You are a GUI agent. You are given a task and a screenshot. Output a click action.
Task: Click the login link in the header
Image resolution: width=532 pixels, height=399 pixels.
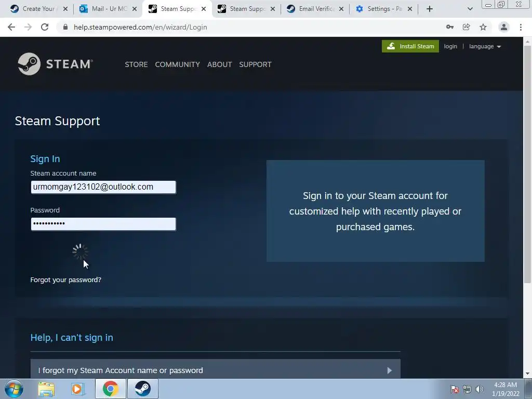point(450,46)
